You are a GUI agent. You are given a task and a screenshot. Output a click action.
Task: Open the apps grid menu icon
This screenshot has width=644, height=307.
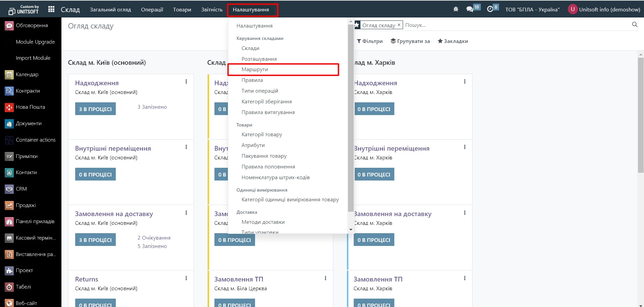coord(51,9)
